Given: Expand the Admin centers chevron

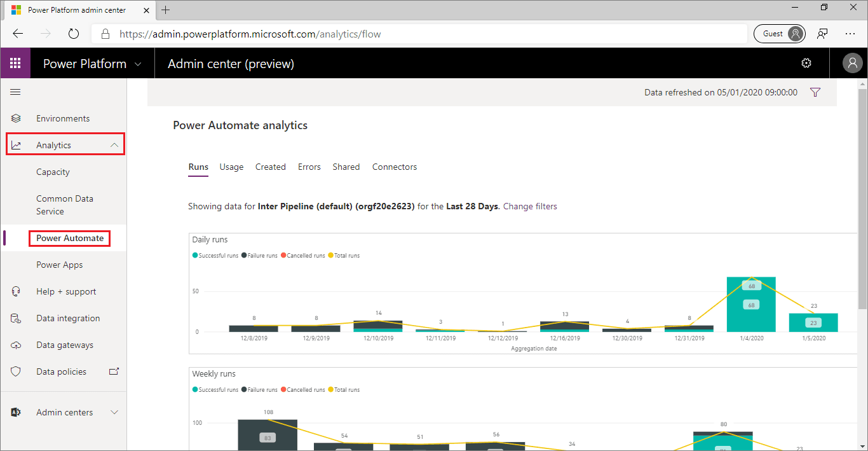Looking at the screenshot, I should click(114, 413).
